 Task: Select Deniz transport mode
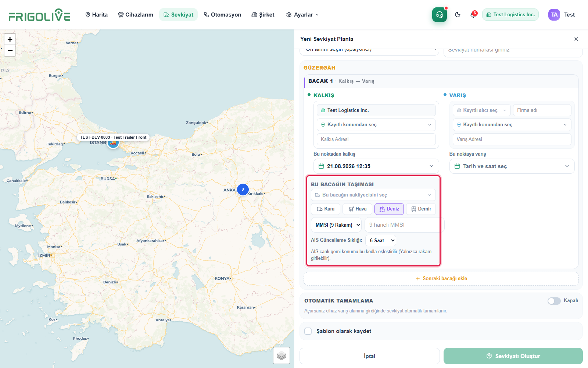(x=389, y=209)
